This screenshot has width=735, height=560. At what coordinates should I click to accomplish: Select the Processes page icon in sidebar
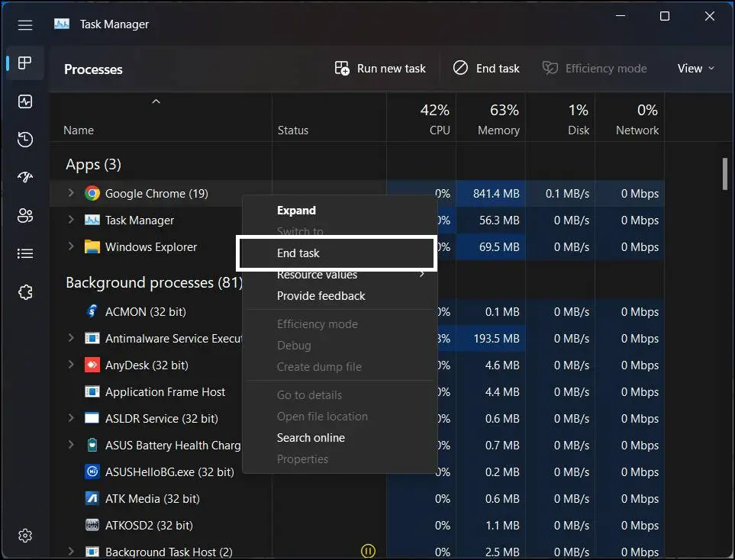[x=25, y=63]
